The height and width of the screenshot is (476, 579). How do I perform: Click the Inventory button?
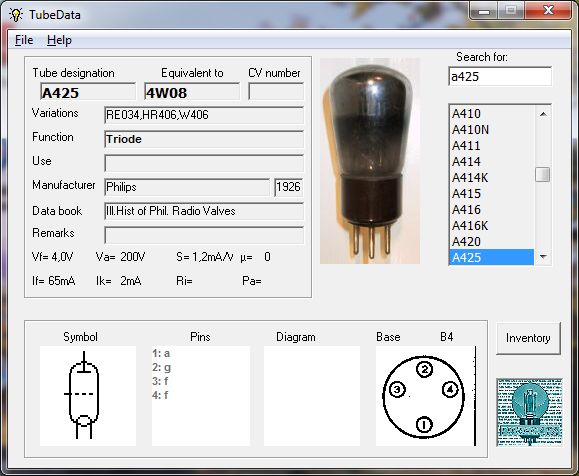pyautogui.click(x=528, y=338)
